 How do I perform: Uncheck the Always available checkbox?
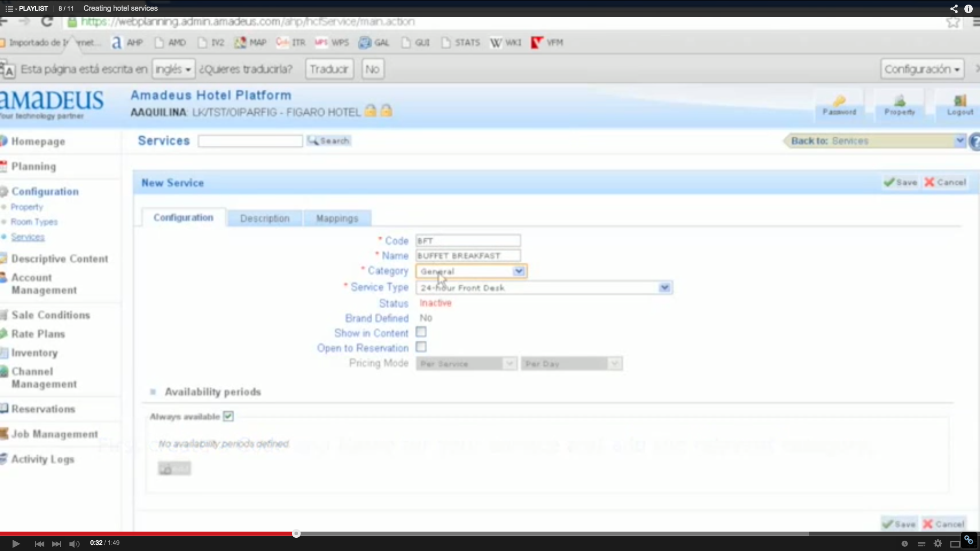click(228, 416)
